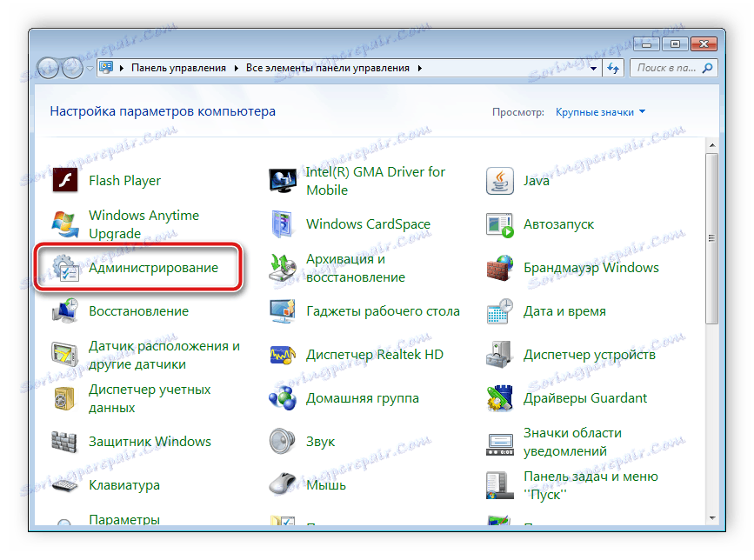Click the Back navigation button
Image resolution: width=754 pixels, height=560 pixels.
click(x=48, y=68)
